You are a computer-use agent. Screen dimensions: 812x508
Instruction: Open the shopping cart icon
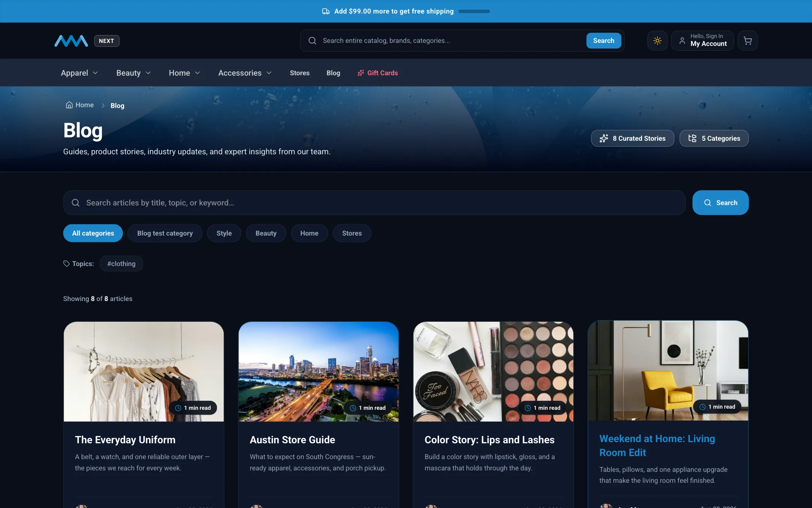(x=747, y=41)
